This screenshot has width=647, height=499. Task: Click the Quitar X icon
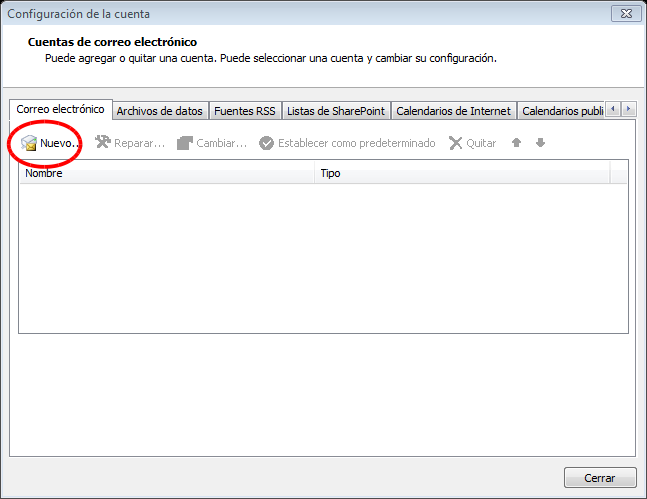click(456, 143)
